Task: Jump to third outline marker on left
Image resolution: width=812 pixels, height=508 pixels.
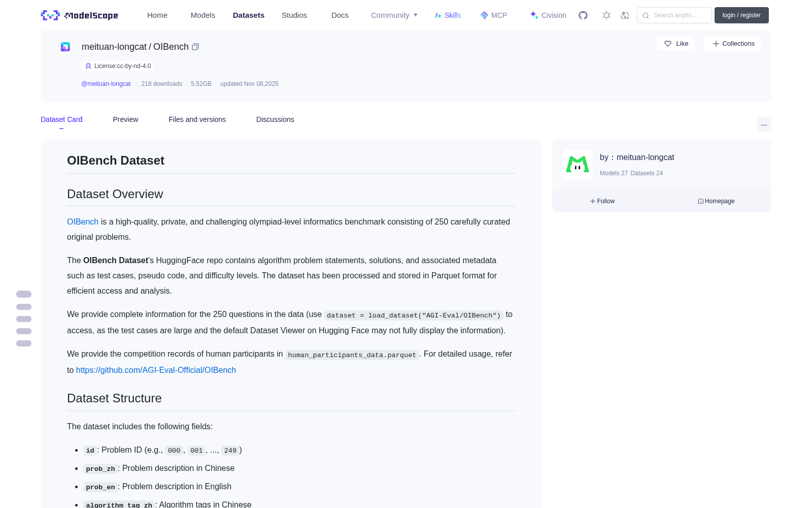Action: point(24,319)
